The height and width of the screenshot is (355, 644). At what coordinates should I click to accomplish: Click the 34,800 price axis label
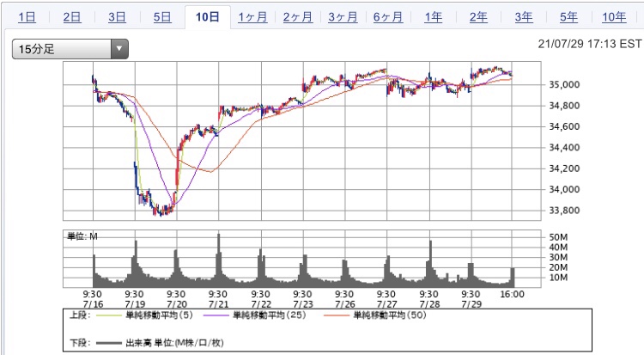pos(564,106)
